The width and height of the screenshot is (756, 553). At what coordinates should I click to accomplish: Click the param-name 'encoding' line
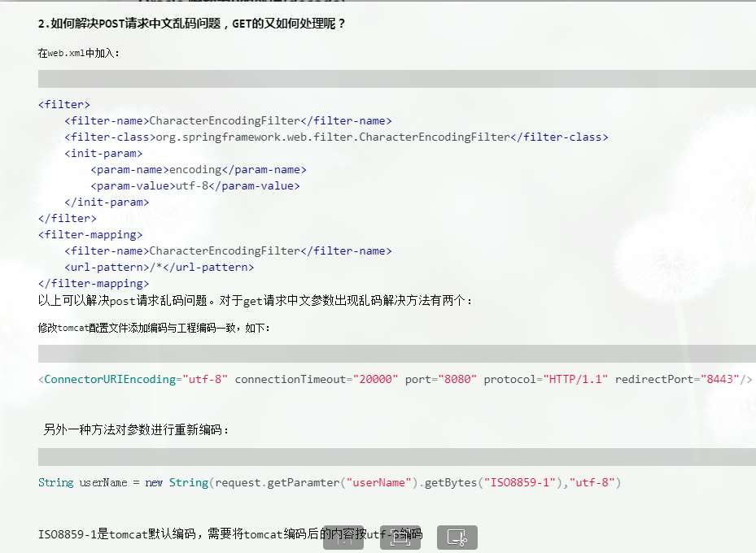pos(199,170)
